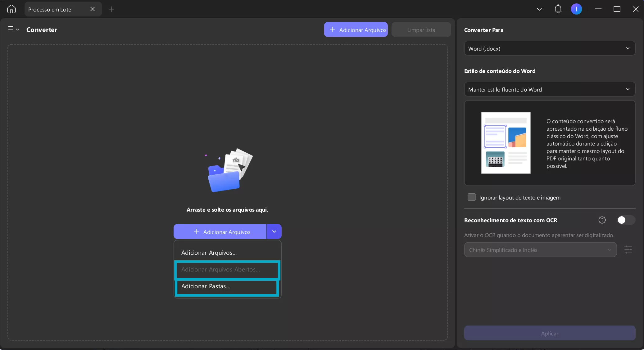
Task: Click the OCR info icon
Action: coord(602,220)
